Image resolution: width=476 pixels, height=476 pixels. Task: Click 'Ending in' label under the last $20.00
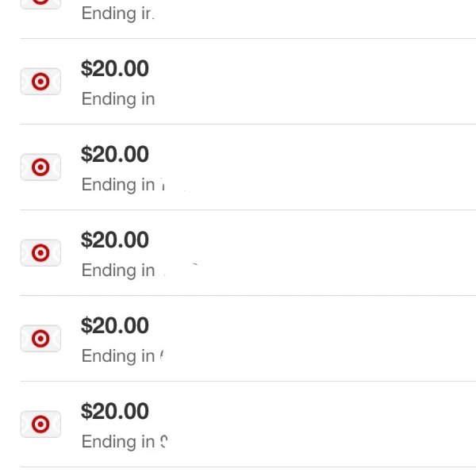click(118, 442)
